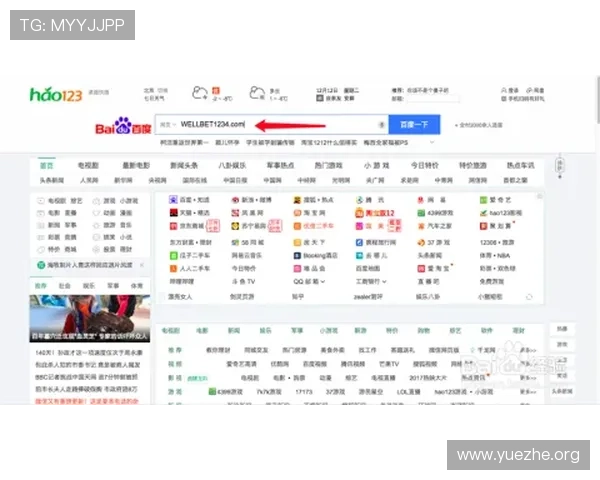Open the 中国网 news site link

point(272,180)
